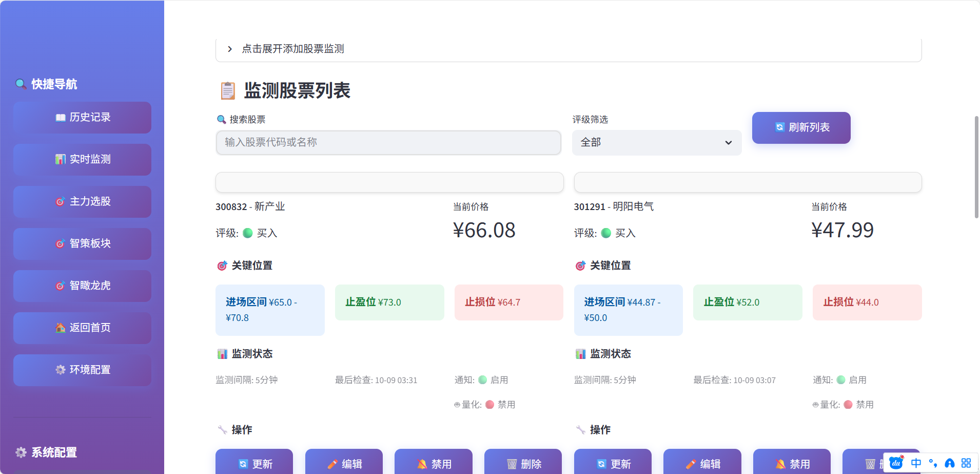
Task: Click the Chinese input mode icon in IME toolbar
Action: pos(916,463)
